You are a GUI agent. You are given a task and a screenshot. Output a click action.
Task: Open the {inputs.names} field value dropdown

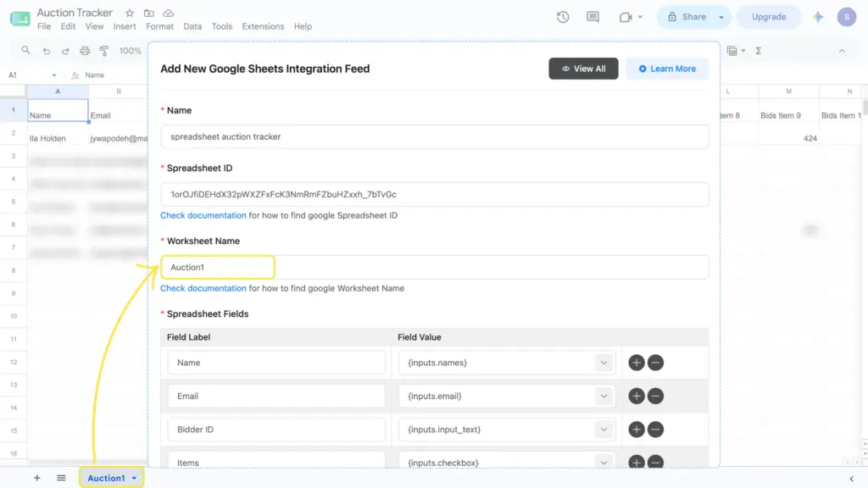click(x=604, y=363)
